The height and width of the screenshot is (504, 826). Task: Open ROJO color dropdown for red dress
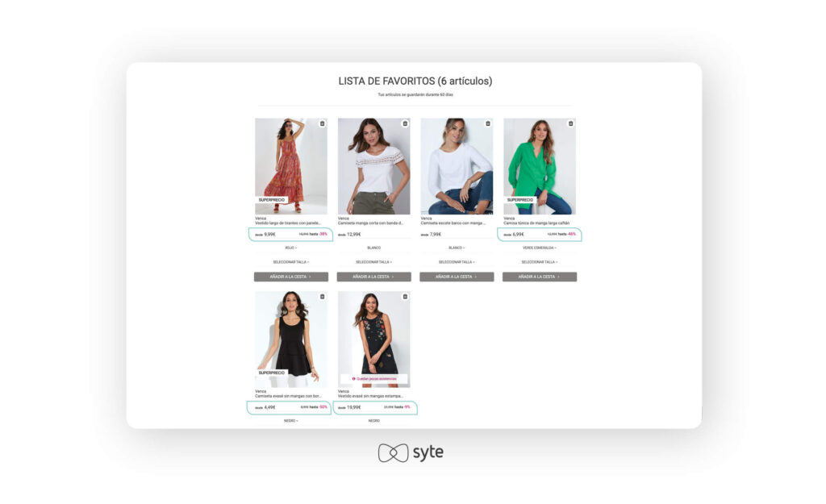point(290,248)
